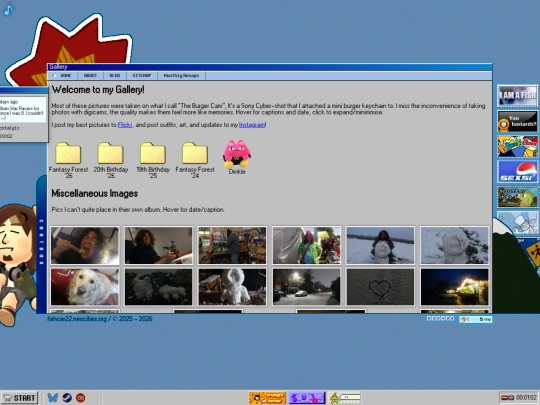Click the clap counter widget in the footer
The height and width of the screenshot is (405, 540).
(x=476, y=319)
